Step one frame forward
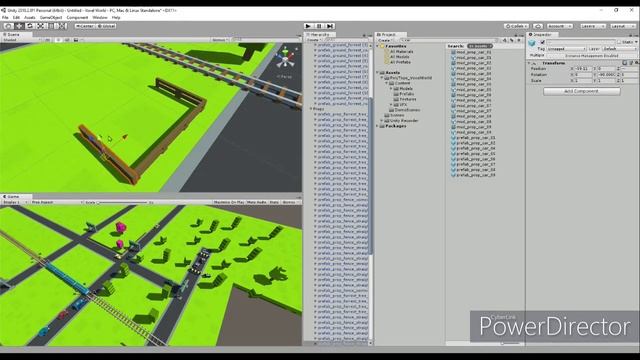 coord(330,26)
